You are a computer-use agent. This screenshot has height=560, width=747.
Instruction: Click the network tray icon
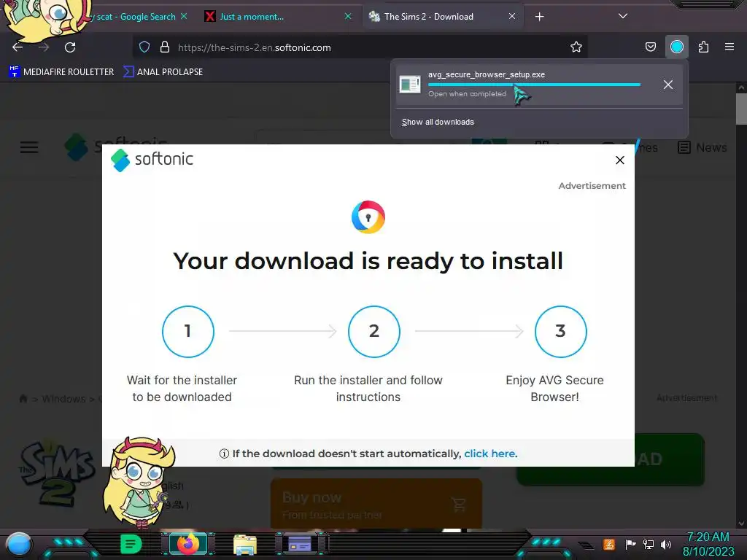click(x=648, y=544)
